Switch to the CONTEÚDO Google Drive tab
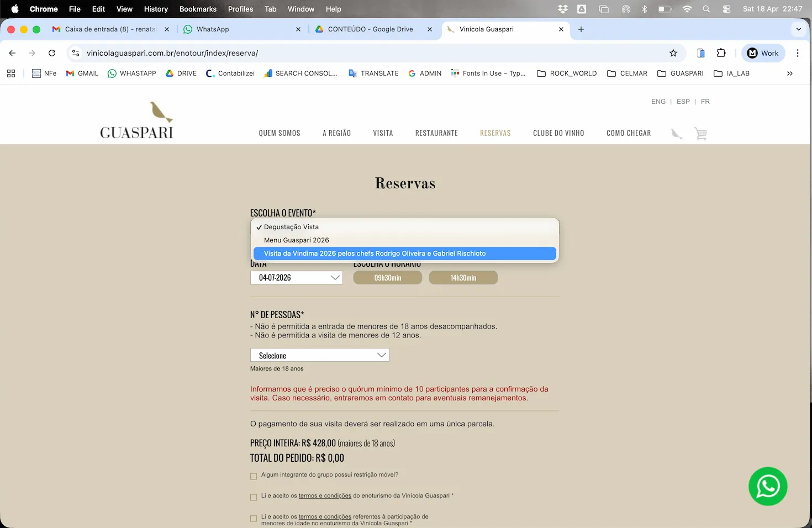This screenshot has width=812, height=528. coord(375,29)
